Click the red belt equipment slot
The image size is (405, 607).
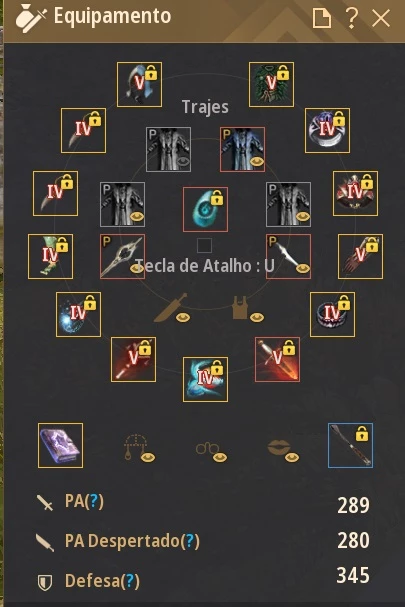355,193
